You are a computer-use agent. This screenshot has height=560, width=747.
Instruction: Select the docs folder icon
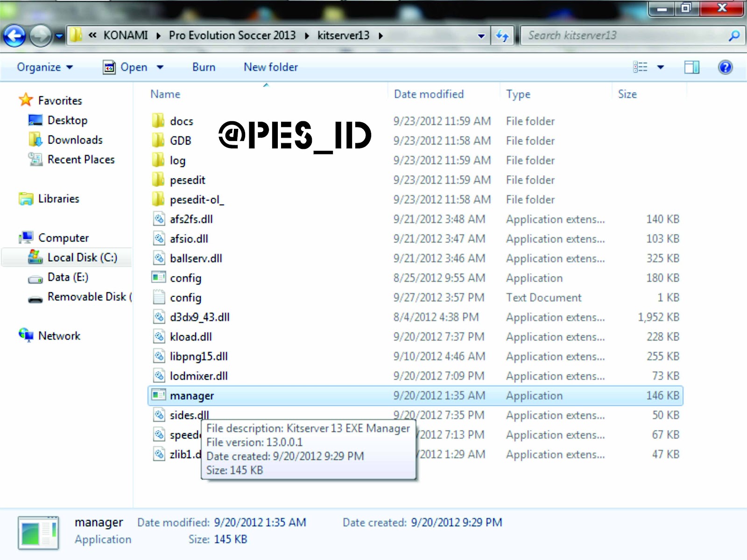click(158, 120)
